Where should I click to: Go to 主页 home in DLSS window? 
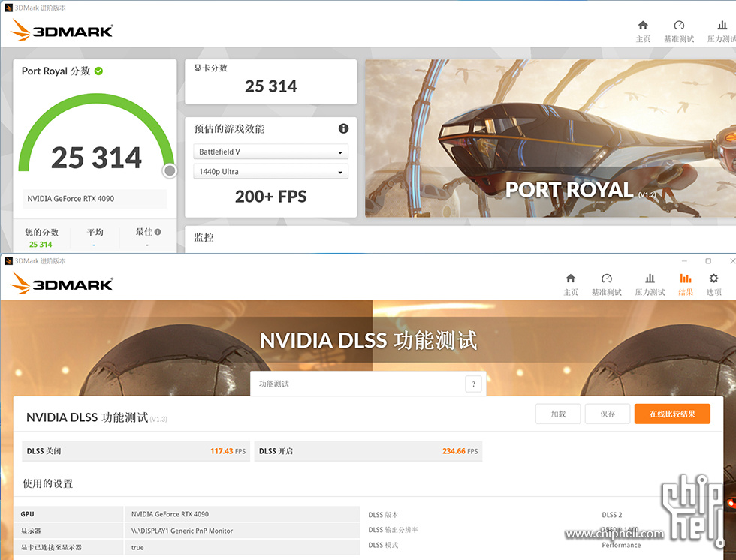(570, 285)
